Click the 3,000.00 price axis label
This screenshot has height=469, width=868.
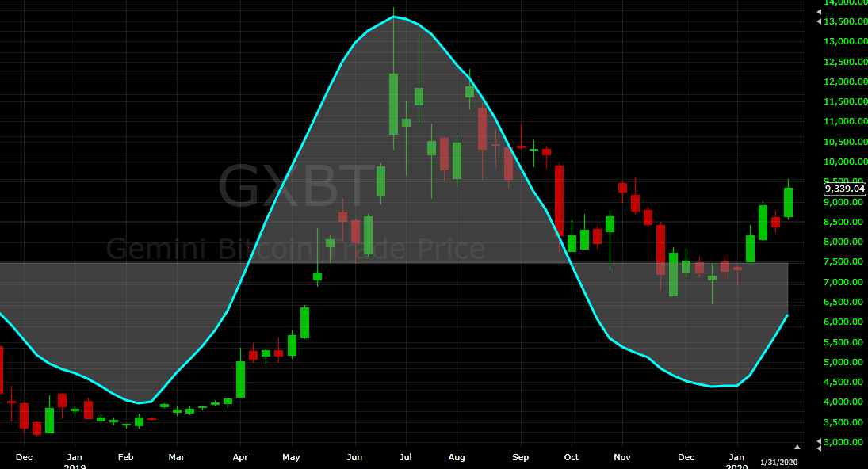tap(843, 442)
